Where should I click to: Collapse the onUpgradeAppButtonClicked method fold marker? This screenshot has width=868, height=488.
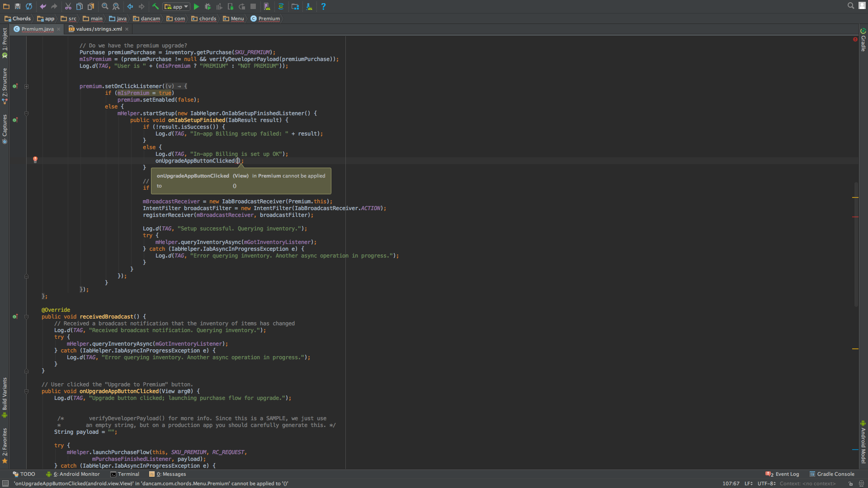tap(26, 391)
